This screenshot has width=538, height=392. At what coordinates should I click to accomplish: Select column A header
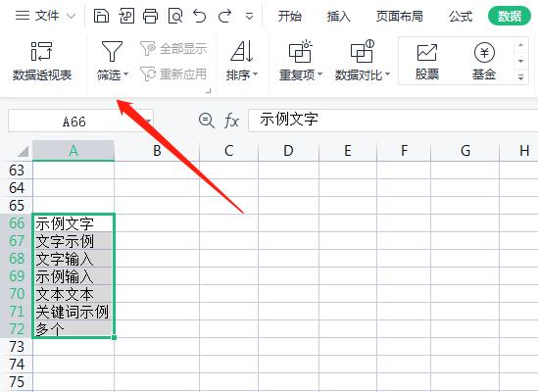coord(73,151)
